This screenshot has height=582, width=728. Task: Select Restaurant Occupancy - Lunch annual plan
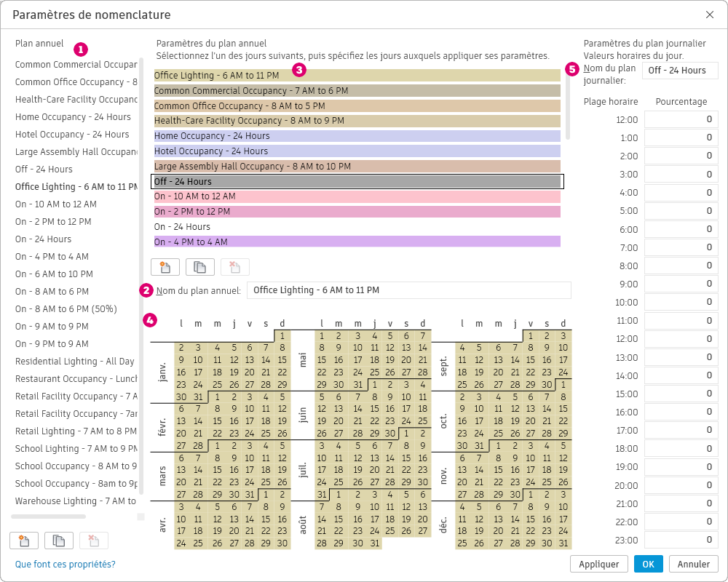pyautogui.click(x=76, y=379)
